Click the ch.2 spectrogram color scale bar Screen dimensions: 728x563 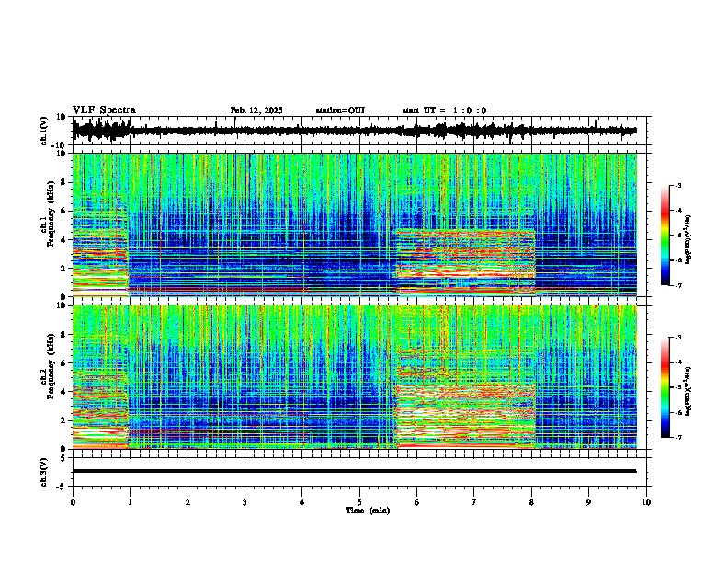pyautogui.click(x=665, y=387)
